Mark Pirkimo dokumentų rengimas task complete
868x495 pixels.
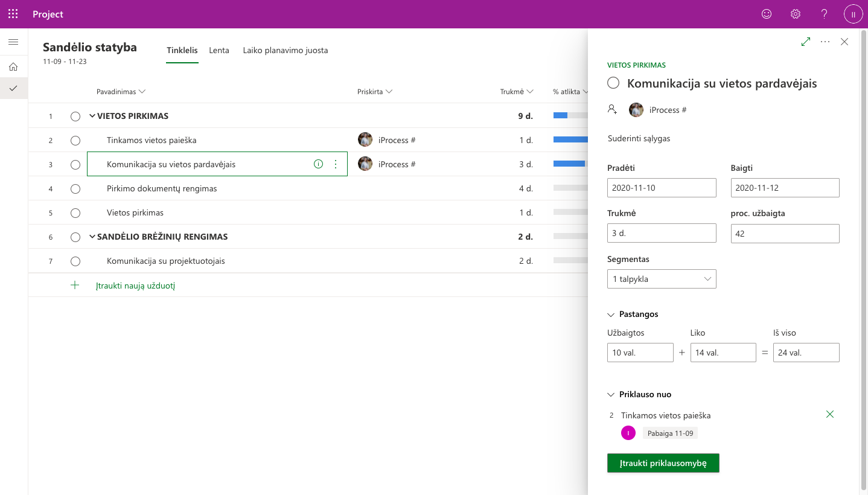pos(75,189)
